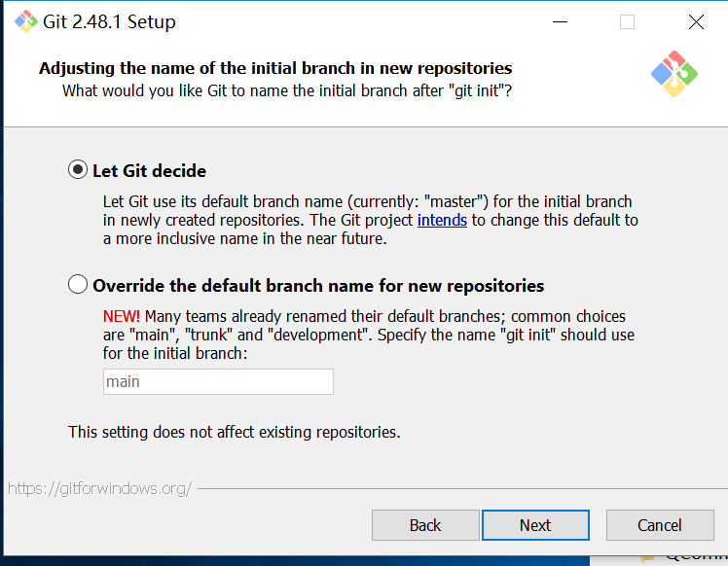
Task: Go back with the Back button
Action: pos(425,525)
